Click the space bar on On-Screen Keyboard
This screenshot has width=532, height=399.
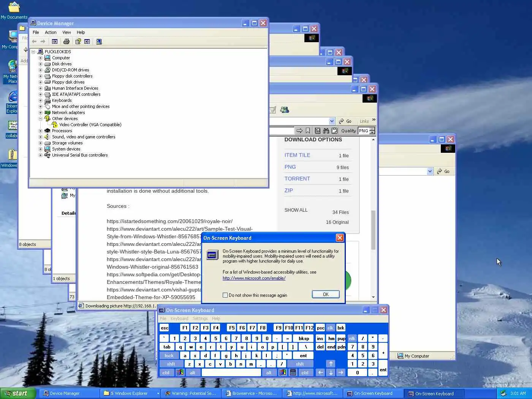click(231, 373)
